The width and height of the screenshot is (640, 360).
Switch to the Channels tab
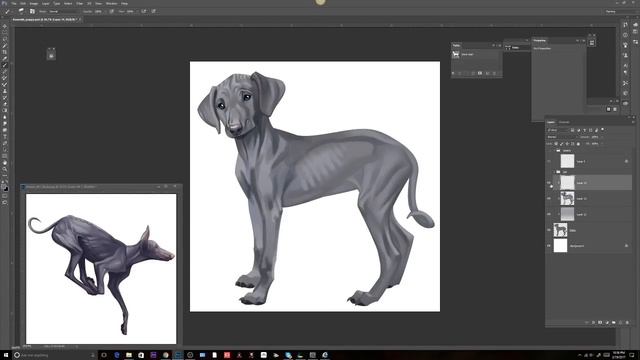564,122
